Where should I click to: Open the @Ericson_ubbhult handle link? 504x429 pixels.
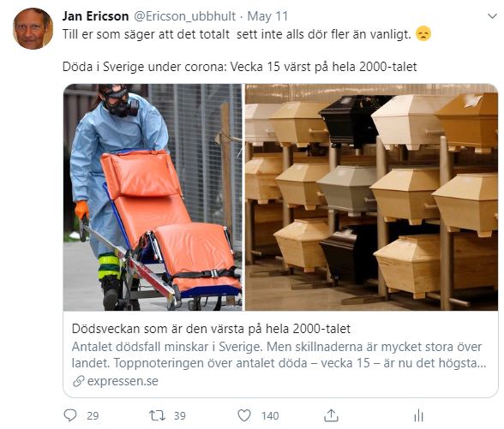click(184, 16)
